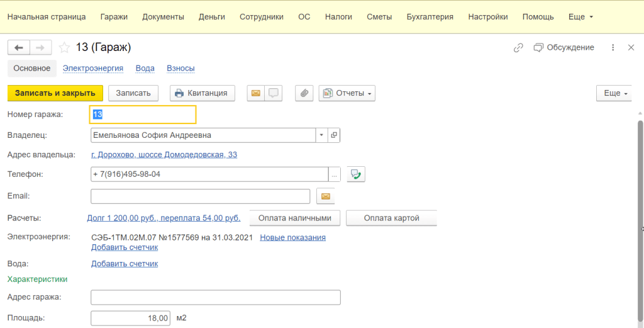Open the Еще dropdown in top menu
The width and height of the screenshot is (644, 328).
pyautogui.click(x=580, y=17)
